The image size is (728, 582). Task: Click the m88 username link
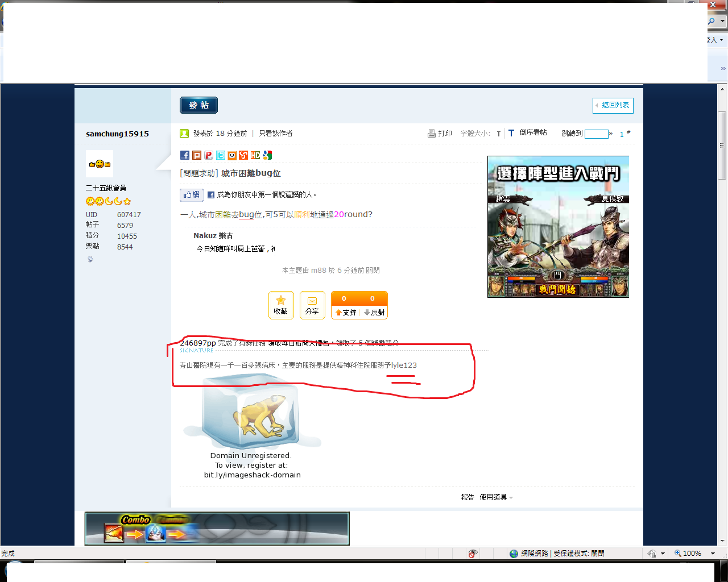pyautogui.click(x=318, y=271)
